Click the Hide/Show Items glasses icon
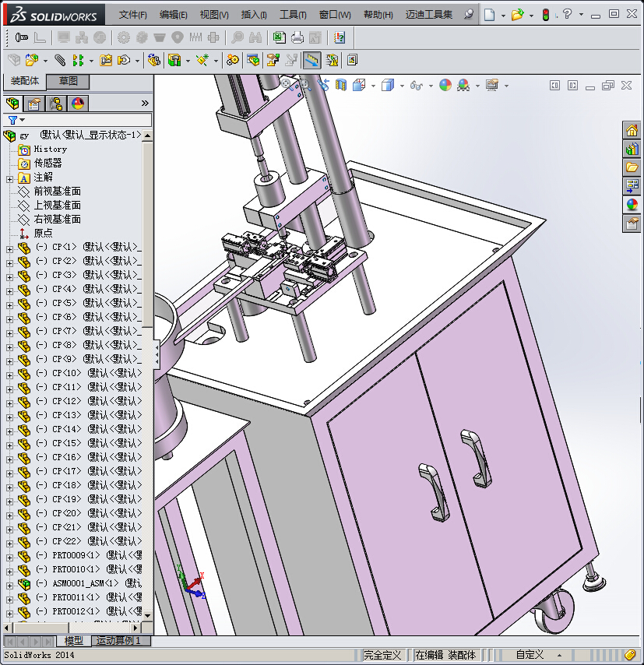 click(416, 85)
